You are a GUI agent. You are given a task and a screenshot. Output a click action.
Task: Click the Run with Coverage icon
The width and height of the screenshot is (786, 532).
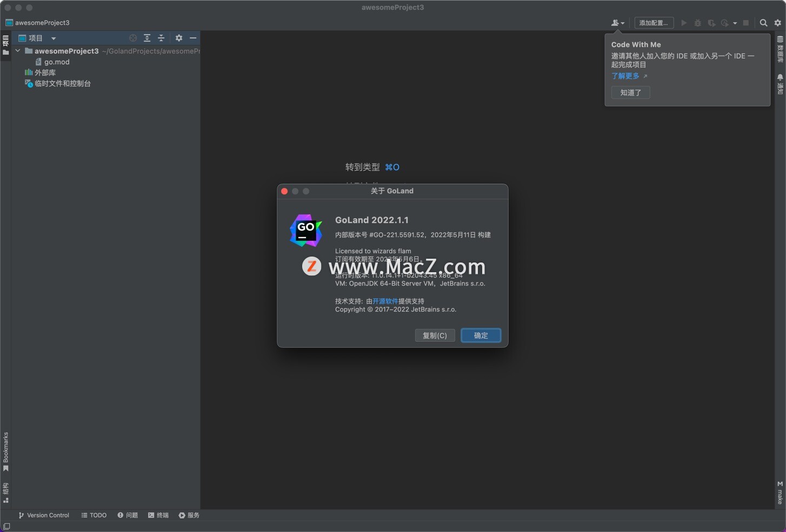click(x=711, y=23)
